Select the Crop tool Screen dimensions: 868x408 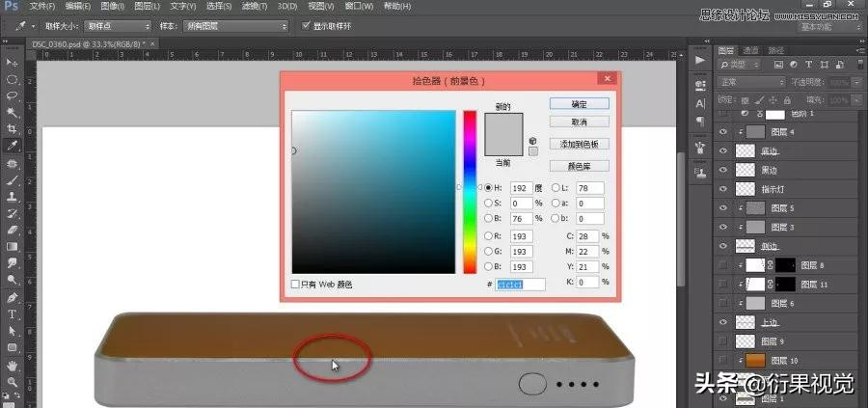click(x=12, y=129)
